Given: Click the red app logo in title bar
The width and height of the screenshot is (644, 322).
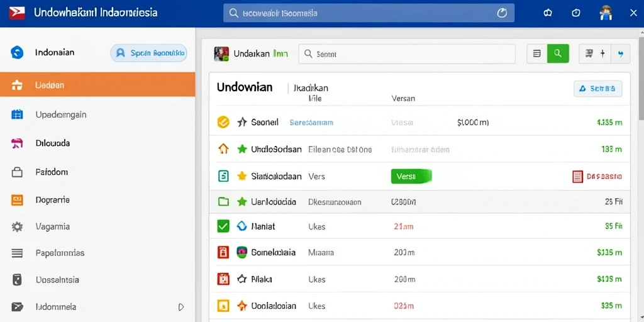Looking at the screenshot, I should coord(17,13).
